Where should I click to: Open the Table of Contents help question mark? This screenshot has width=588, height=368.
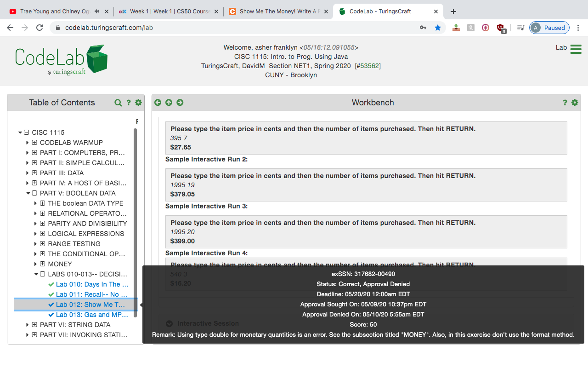click(x=129, y=103)
